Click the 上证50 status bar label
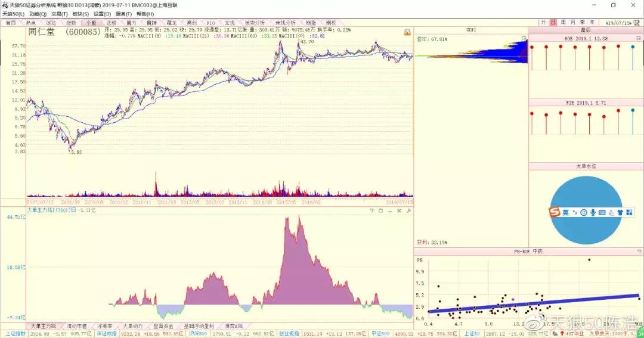This screenshot has height=338, width=644. tap(472, 334)
